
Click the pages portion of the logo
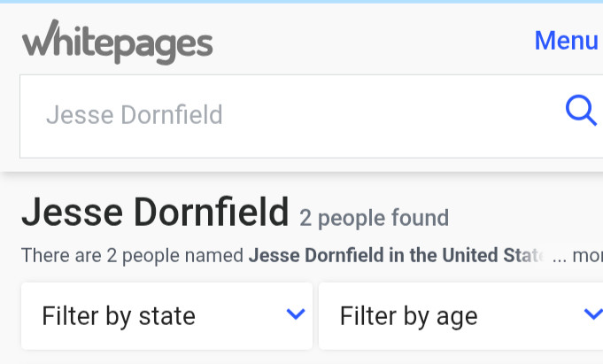164,47
